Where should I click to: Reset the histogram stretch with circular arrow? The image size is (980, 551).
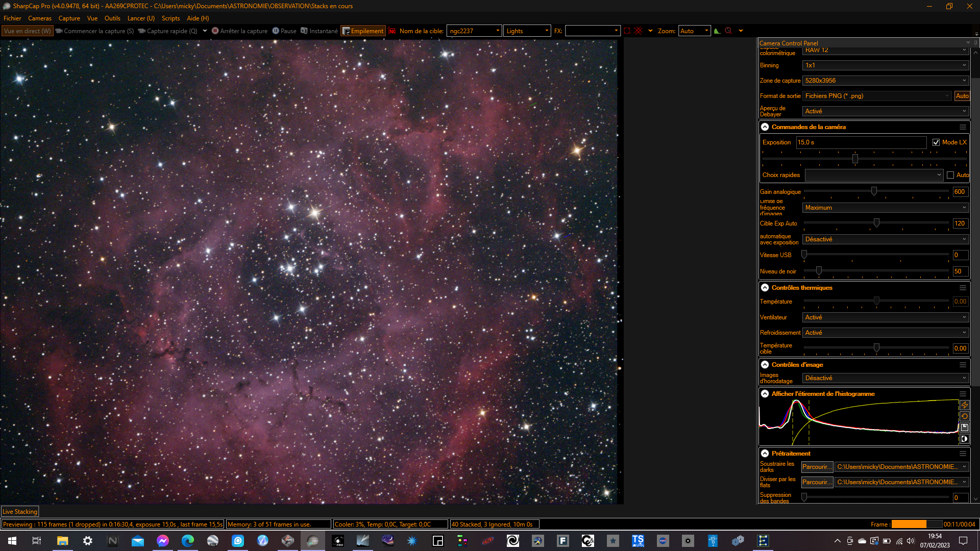[964, 416]
